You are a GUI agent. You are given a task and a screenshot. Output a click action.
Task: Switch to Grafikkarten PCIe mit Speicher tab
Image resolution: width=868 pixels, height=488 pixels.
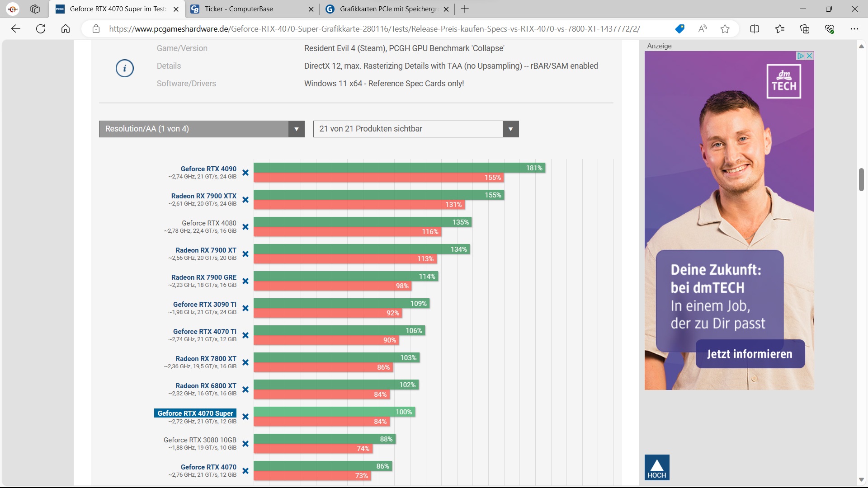coord(387,9)
